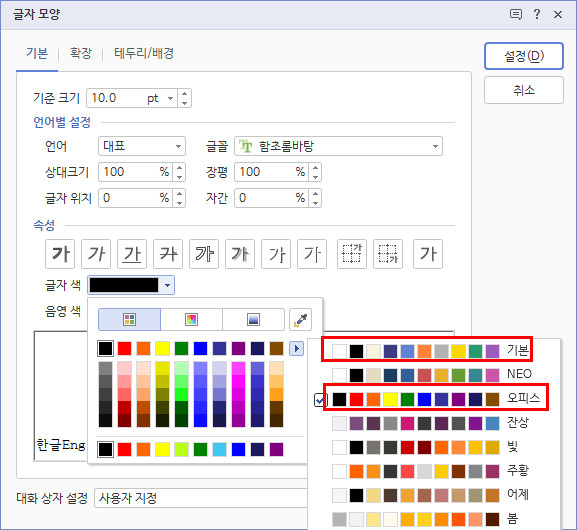Viewport: 577px width, 530px height.
Task: Toggle italic text attribute button
Action: pyautogui.click(x=96, y=254)
